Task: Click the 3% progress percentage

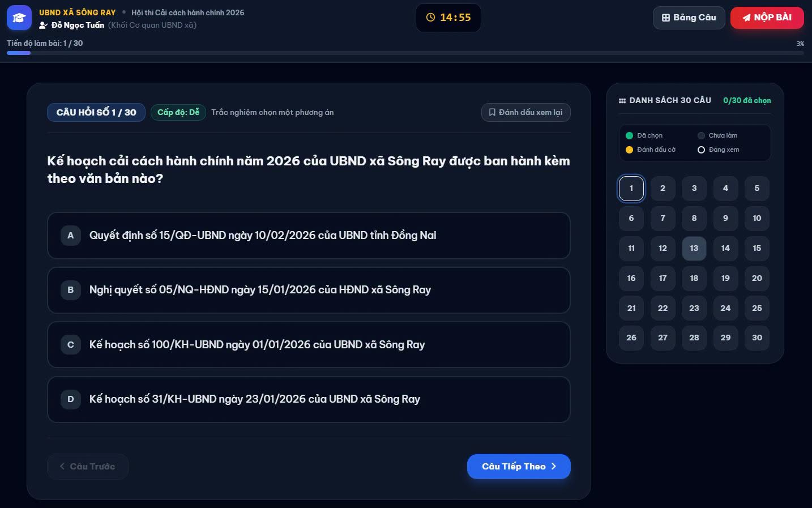Action: pos(800,44)
